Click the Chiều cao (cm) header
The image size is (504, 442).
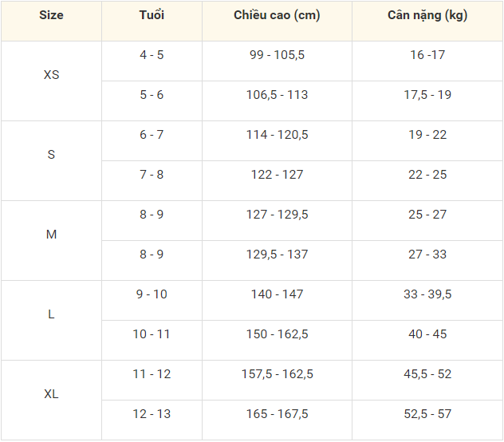click(x=277, y=15)
